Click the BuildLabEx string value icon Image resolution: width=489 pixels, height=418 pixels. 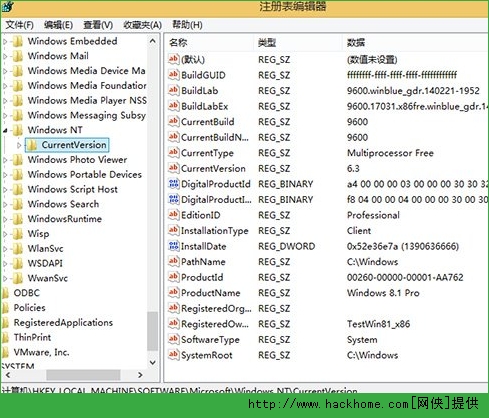coord(174,106)
